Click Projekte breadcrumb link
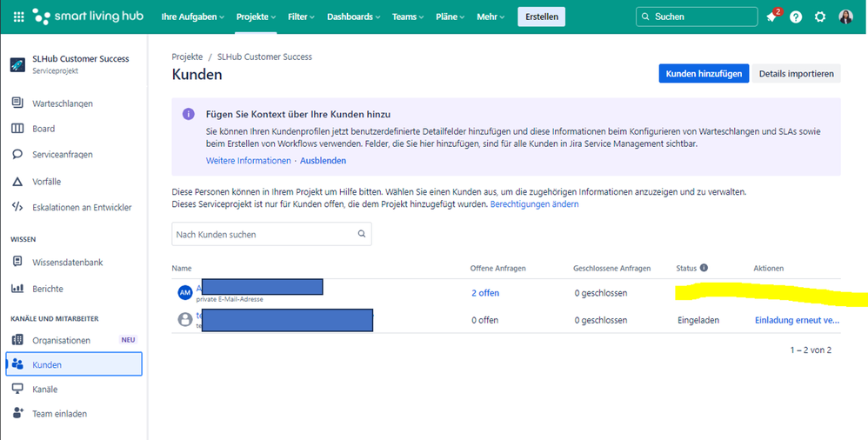 coord(187,57)
